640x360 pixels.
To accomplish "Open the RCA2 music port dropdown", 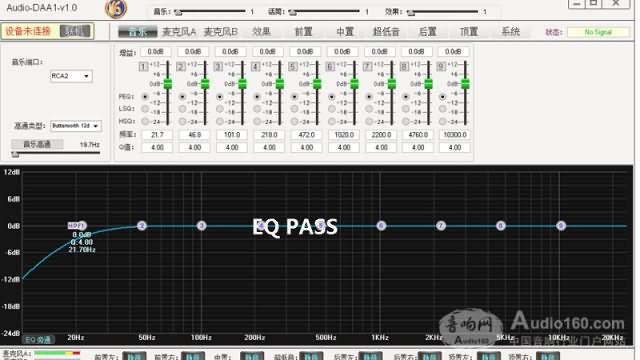I will click(71, 76).
